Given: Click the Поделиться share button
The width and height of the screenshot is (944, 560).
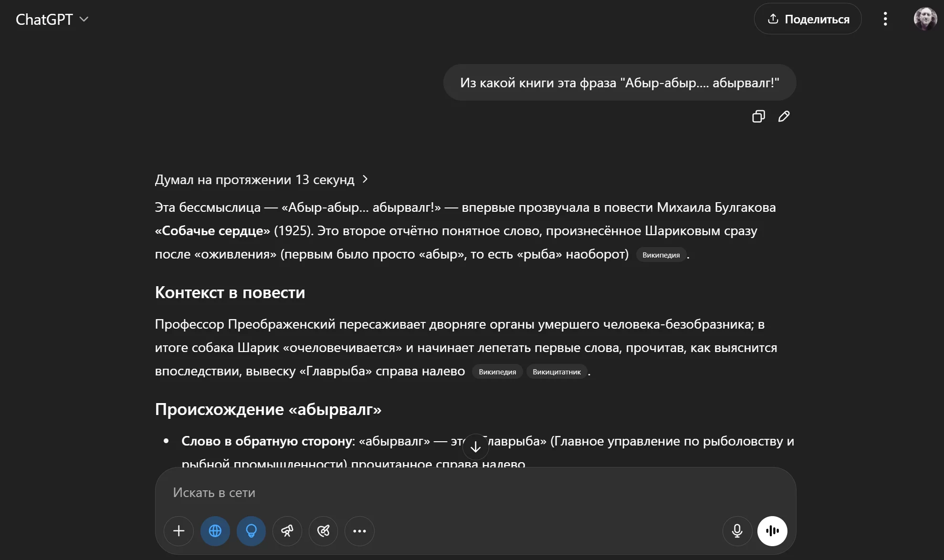Looking at the screenshot, I should click(x=808, y=19).
